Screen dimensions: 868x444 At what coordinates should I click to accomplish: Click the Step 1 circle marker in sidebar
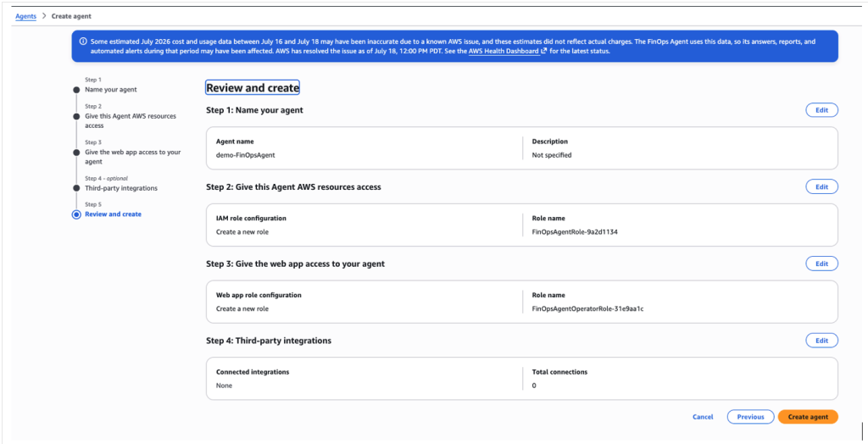[76, 90]
